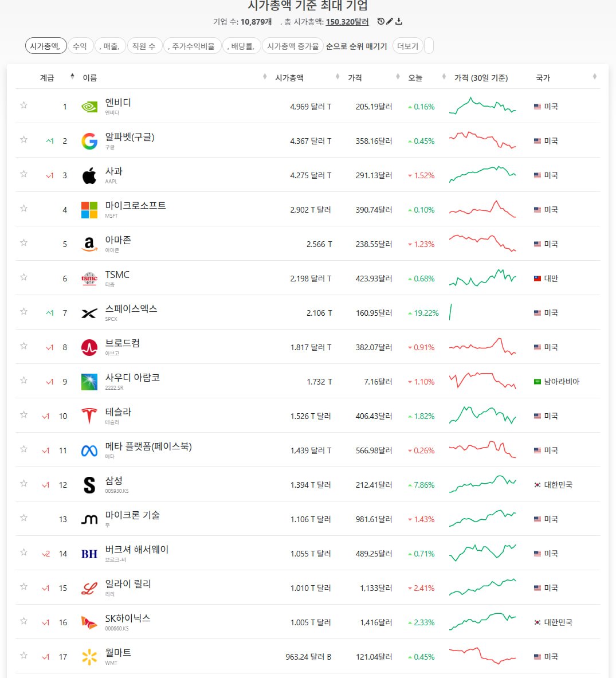Viewport: 616px width, 678px height.
Task: Open the 150,320달러 total market cap link
Action: (347, 22)
